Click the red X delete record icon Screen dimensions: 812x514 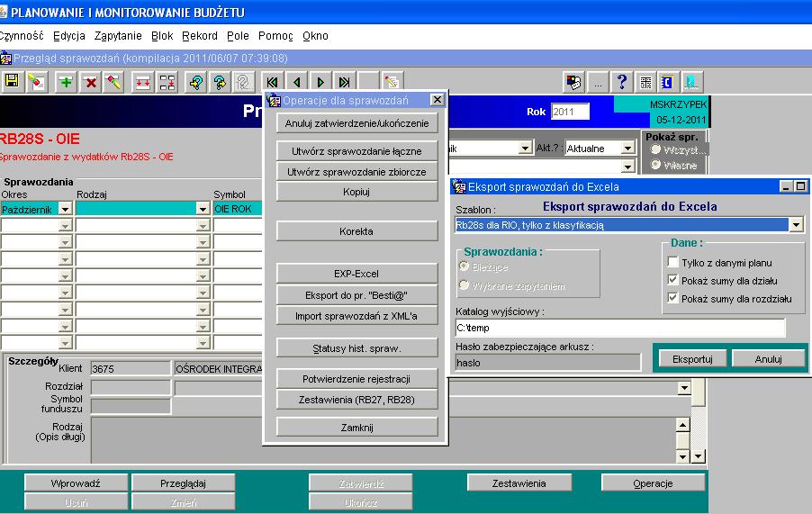pos(91,82)
